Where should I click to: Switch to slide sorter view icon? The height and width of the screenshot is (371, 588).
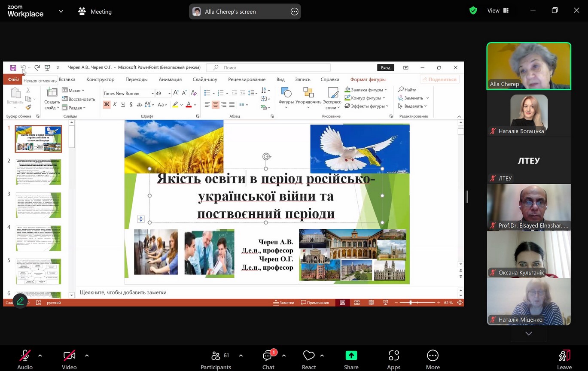[x=357, y=303]
